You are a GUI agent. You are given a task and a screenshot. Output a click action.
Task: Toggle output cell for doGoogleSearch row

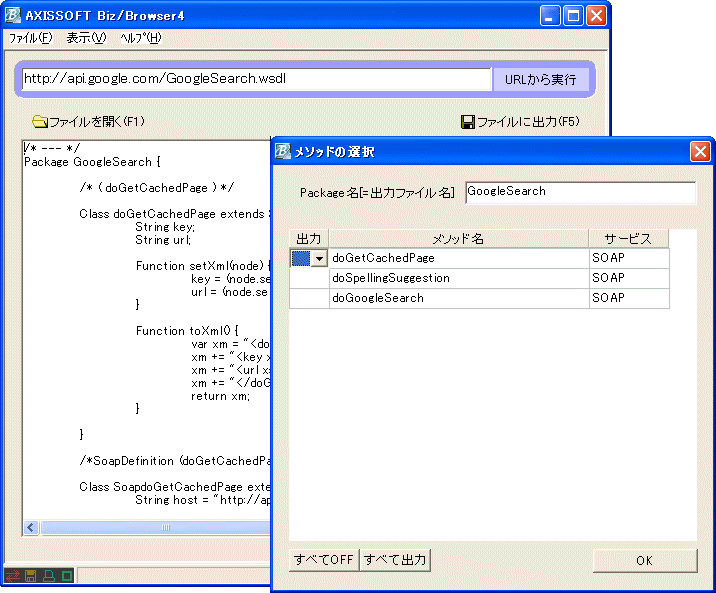pos(309,298)
